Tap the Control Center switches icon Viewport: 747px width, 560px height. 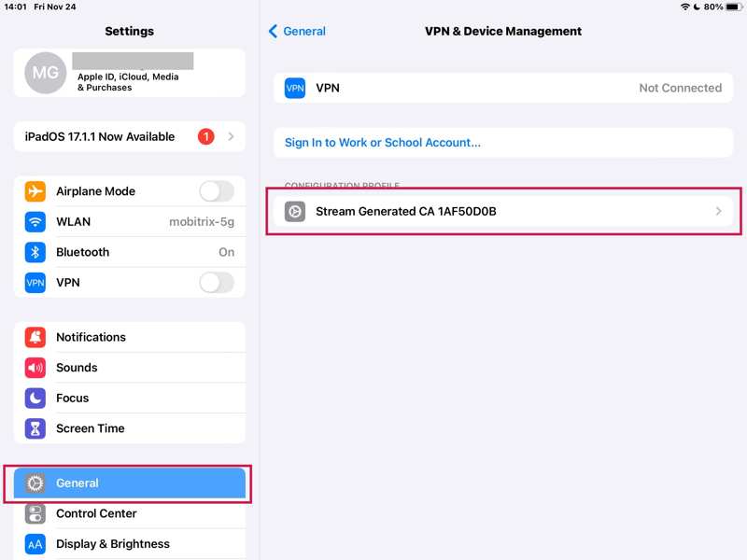click(x=35, y=514)
